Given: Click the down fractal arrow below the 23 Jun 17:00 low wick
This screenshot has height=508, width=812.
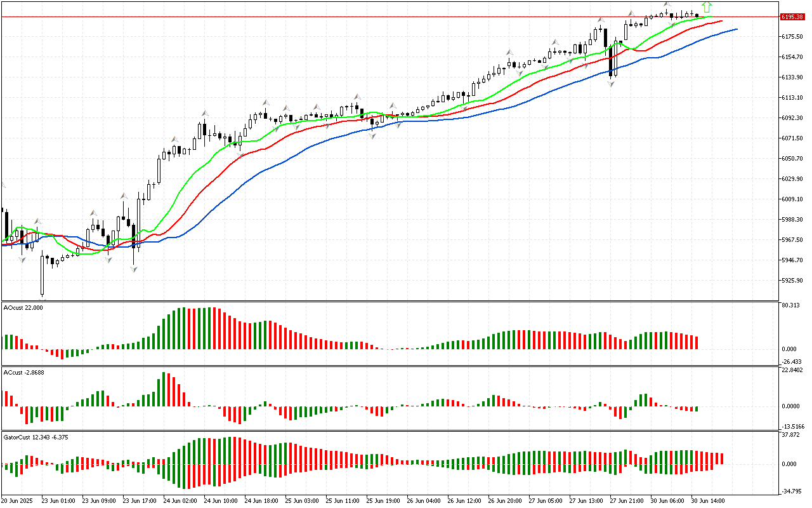Looking at the screenshot, I should coord(134,270).
